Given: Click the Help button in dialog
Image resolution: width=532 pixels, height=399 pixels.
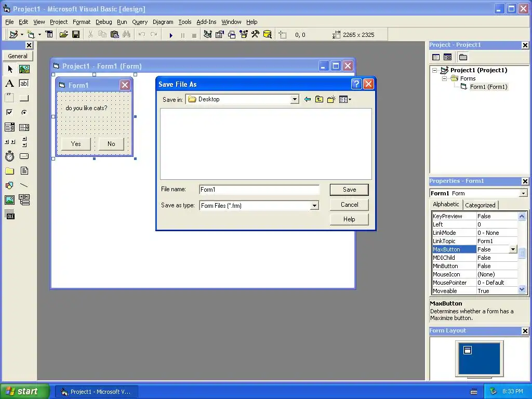Looking at the screenshot, I should point(349,219).
